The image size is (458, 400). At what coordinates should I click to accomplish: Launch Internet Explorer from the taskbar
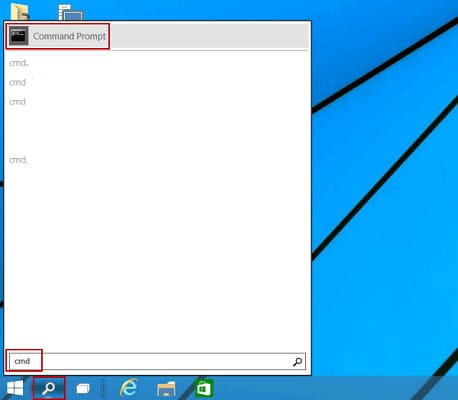coord(129,388)
